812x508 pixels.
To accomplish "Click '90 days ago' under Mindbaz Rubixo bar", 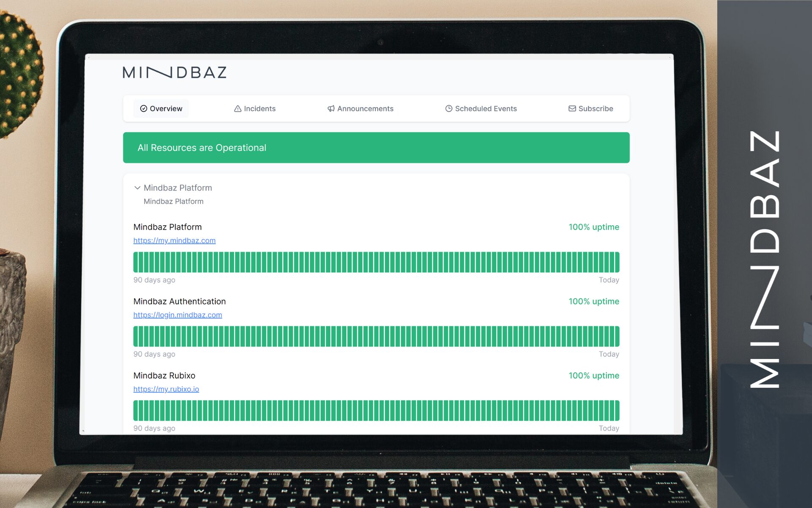I will click(154, 428).
